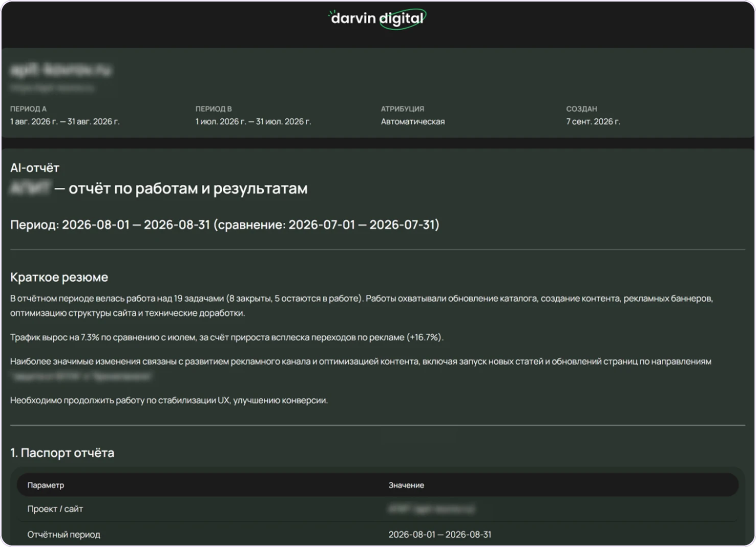Select the 'ПЕРИОД A' label
756x547 pixels.
click(x=28, y=109)
